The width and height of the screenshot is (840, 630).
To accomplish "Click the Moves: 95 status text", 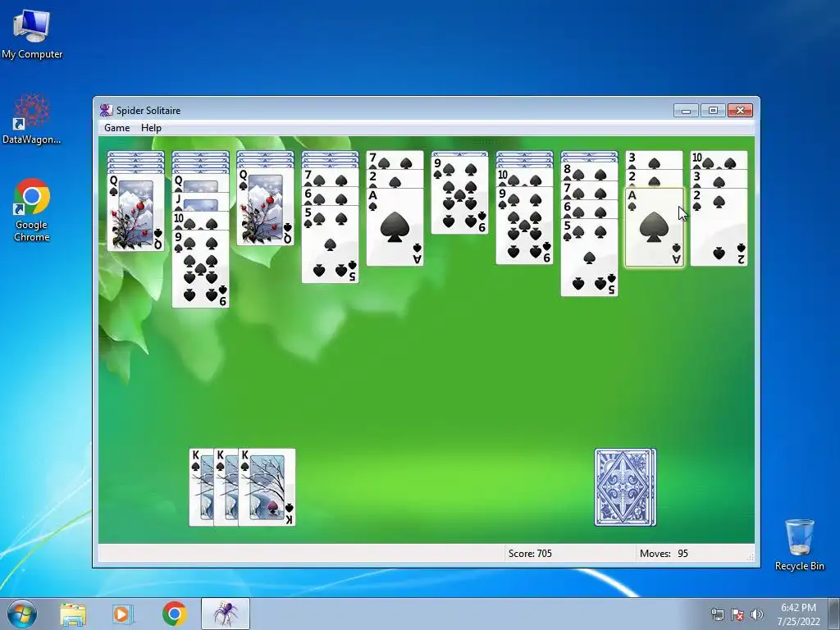I will [x=664, y=554].
